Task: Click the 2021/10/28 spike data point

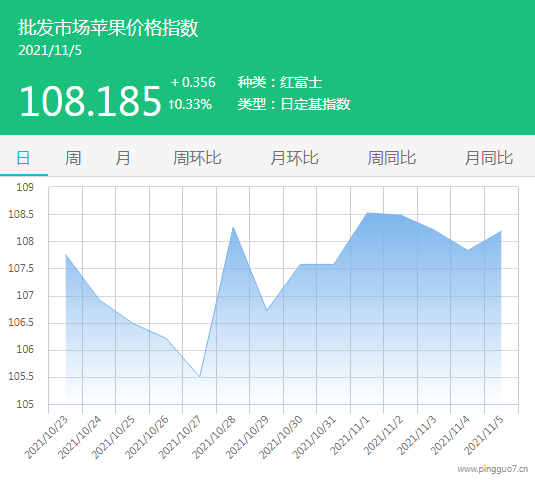Action: (x=233, y=227)
